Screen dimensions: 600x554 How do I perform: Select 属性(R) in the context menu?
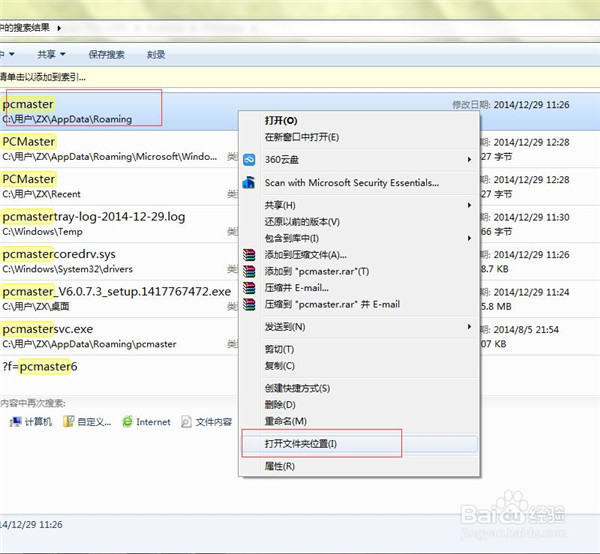pos(280,466)
